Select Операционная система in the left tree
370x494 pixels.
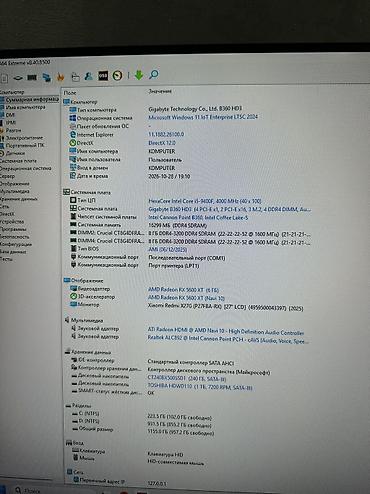[26, 168]
